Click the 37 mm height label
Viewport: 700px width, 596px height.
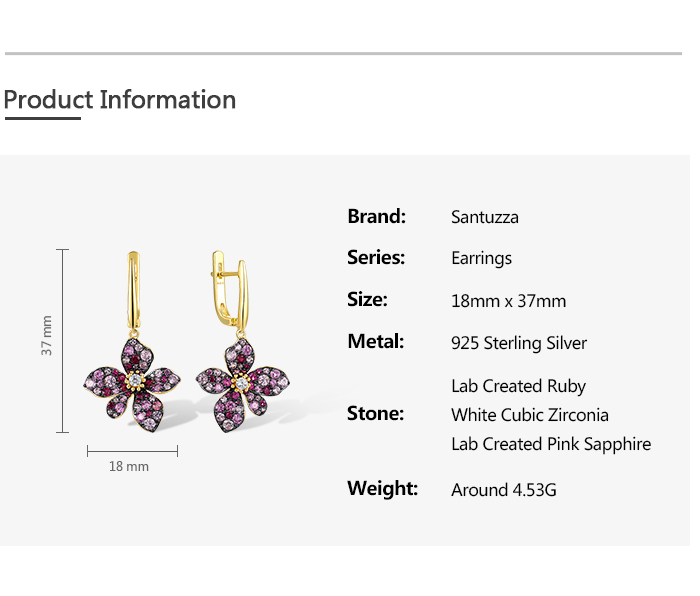[x=46, y=335]
